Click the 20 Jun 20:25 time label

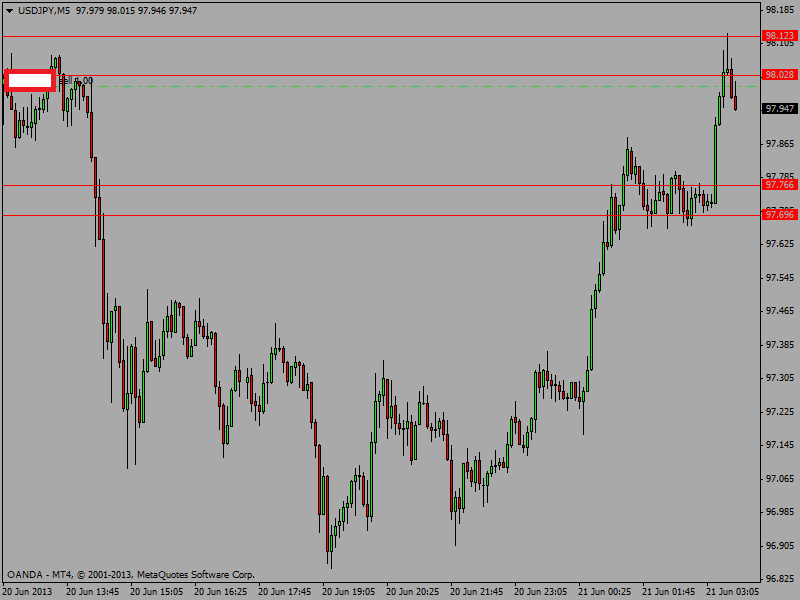[413, 592]
